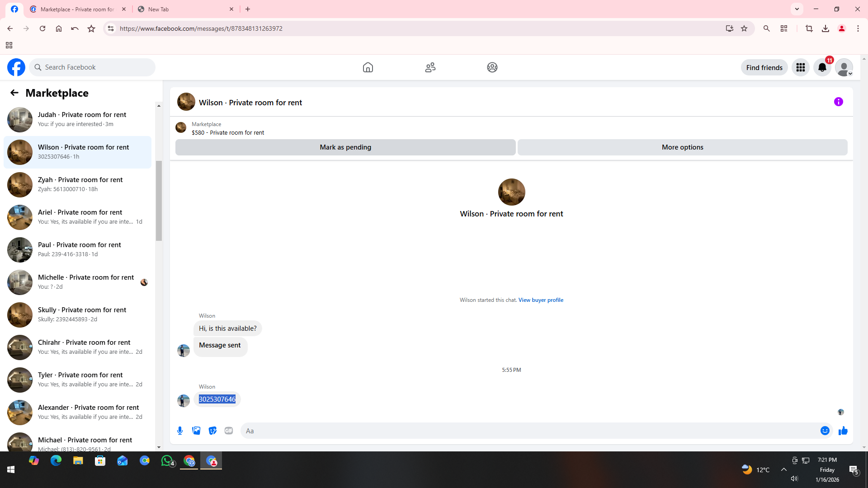Click the voice clip microphone icon

[x=180, y=431]
